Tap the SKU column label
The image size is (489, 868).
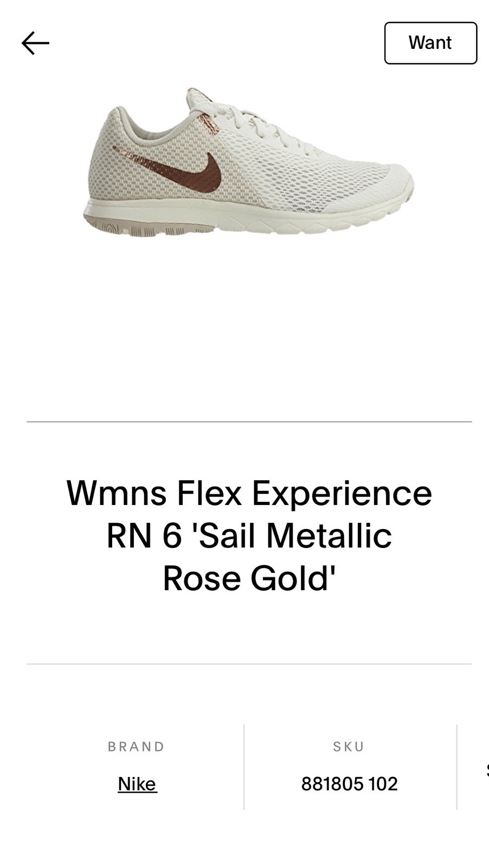349,746
